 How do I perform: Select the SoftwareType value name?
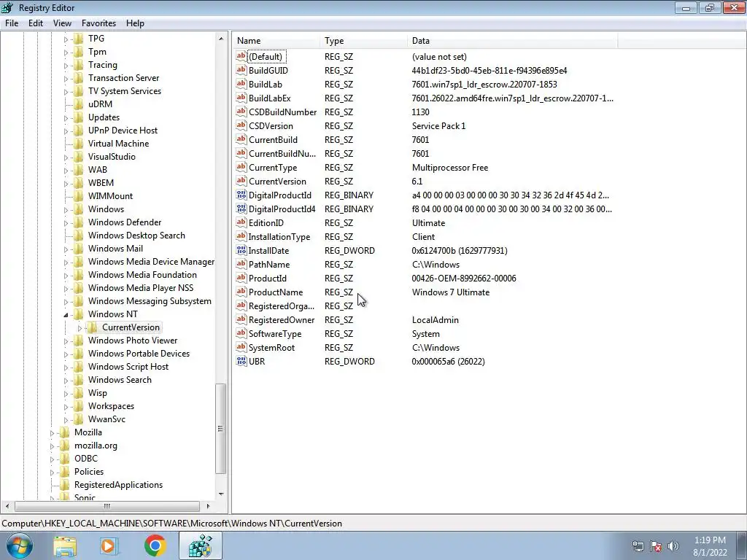[x=275, y=333]
